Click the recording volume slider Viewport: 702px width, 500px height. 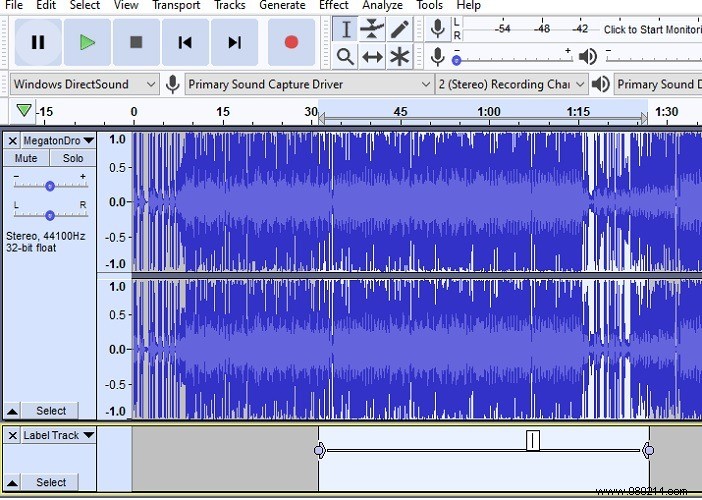click(x=512, y=59)
